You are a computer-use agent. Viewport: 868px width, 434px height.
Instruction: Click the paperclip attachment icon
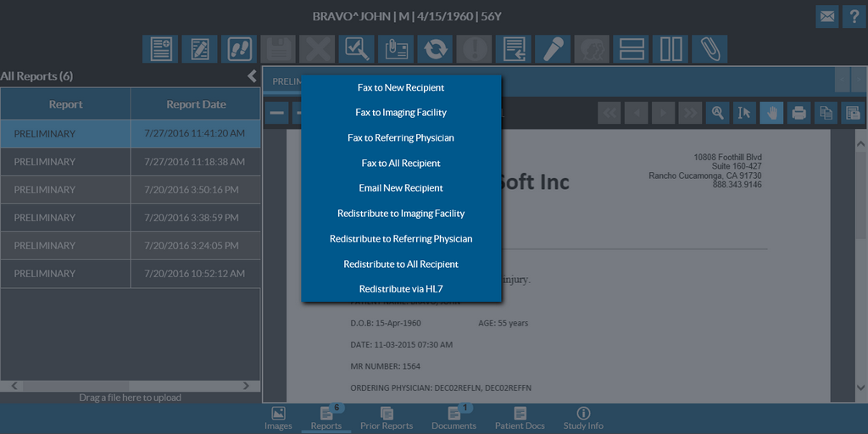(x=709, y=49)
